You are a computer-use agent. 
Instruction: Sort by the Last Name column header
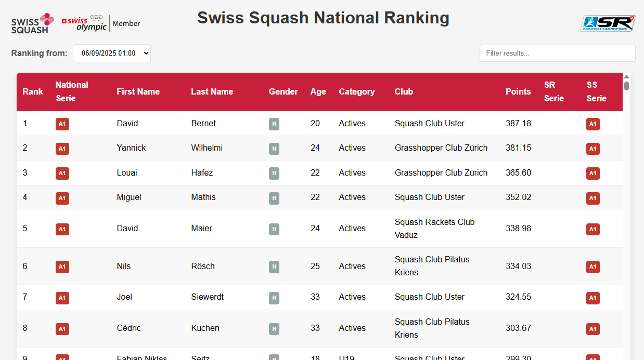pos(212,91)
